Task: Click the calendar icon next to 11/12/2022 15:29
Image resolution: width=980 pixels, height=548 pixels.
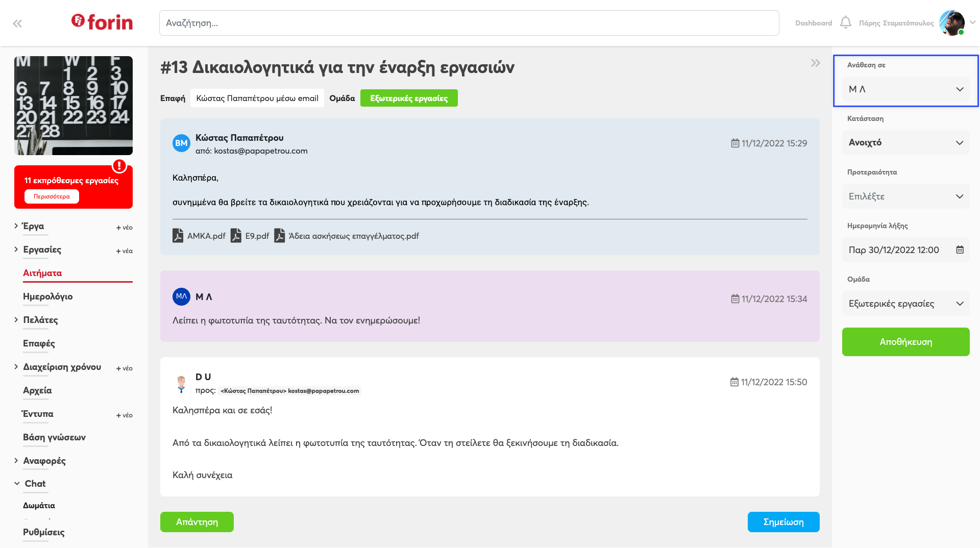Action: pos(735,143)
